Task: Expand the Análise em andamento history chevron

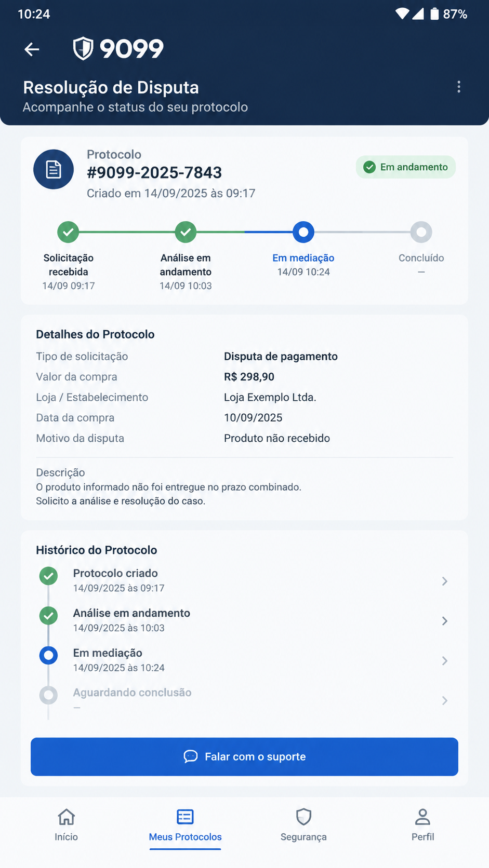Action: coord(445,621)
